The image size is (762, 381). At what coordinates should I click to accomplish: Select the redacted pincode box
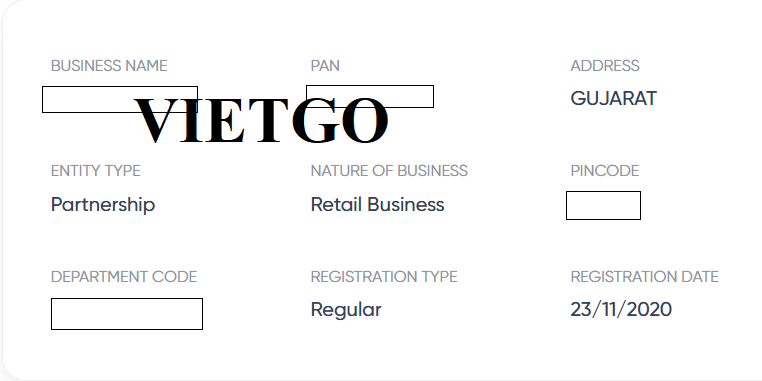604,206
